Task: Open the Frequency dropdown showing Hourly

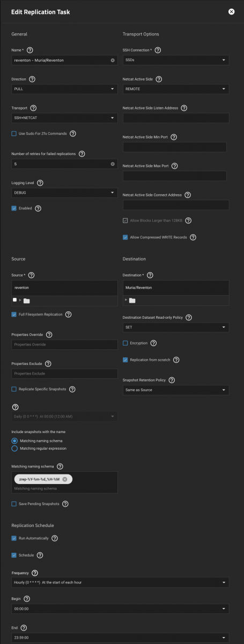Action: coord(120,582)
